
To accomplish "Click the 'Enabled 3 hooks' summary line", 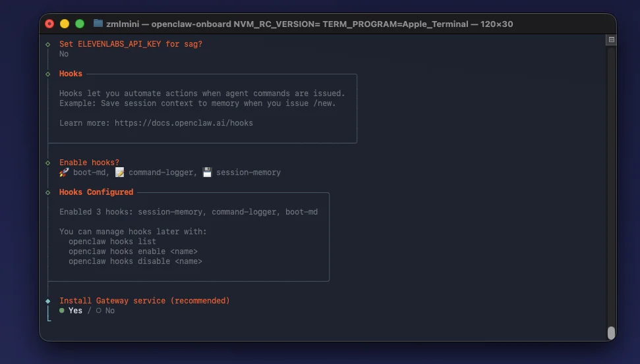I will coord(189,212).
